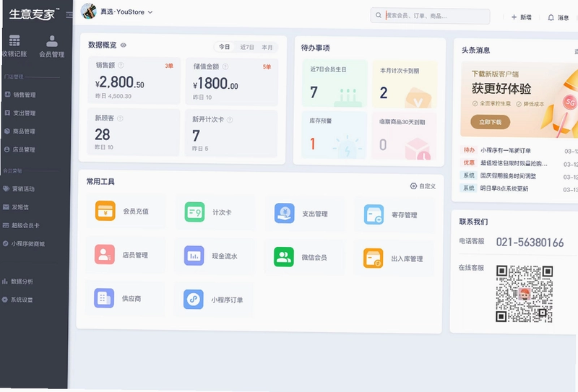Expand the YouStore store dropdown
The width and height of the screenshot is (578, 392).
pyautogui.click(x=150, y=12)
